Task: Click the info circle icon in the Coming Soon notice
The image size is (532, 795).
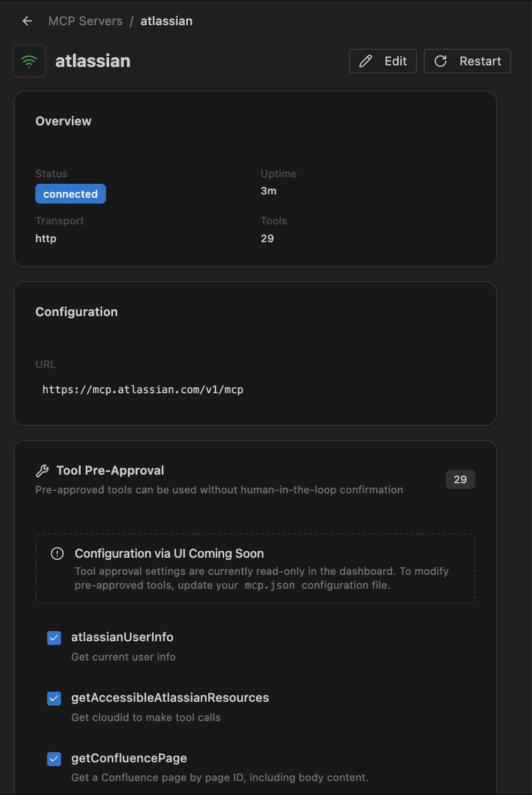Action: [x=57, y=554]
